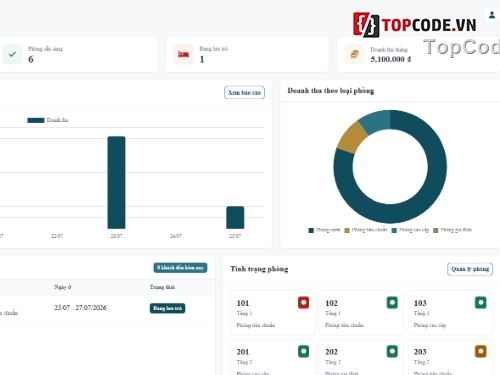
Task: Click the '5.100.000 đ' revenue value
Action: coord(391,59)
